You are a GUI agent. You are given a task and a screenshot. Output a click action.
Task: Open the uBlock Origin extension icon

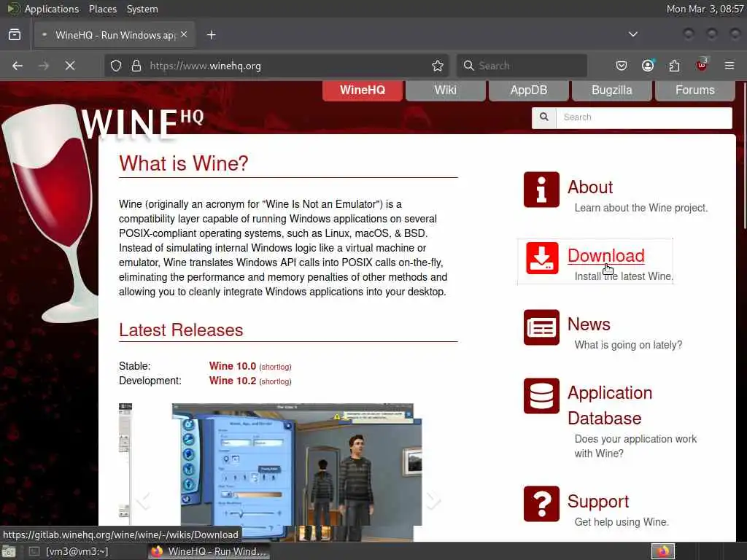pos(702,65)
